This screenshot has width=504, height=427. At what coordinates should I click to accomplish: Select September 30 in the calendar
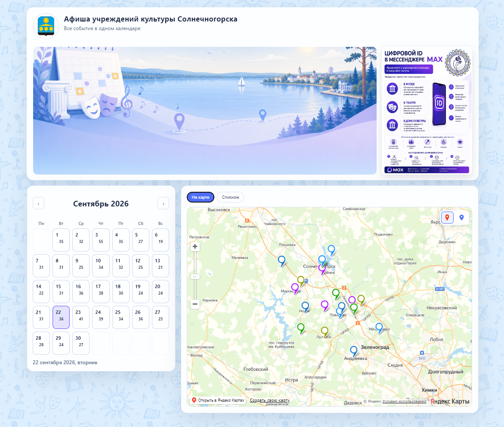tap(81, 343)
